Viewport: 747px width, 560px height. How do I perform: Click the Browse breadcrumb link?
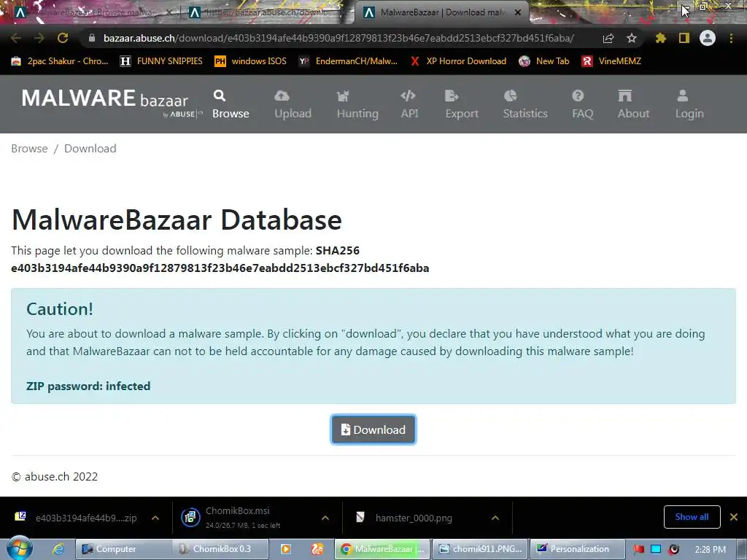29,149
